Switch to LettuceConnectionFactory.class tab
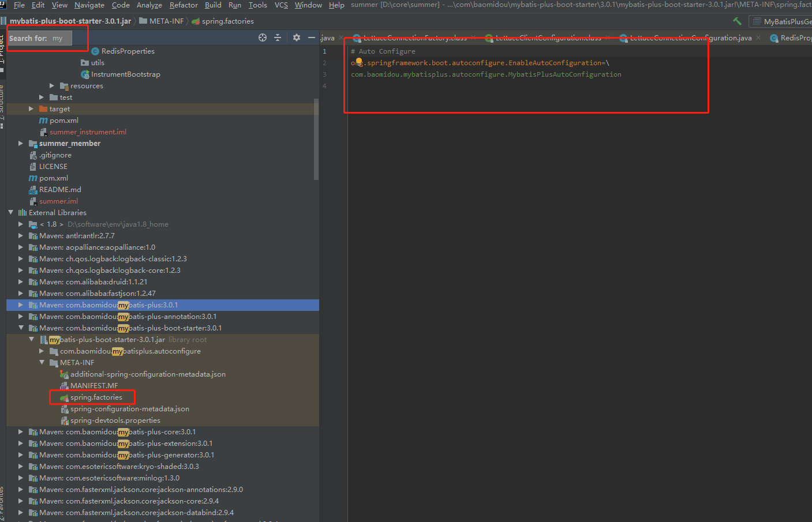The width and height of the screenshot is (812, 522). [414, 38]
